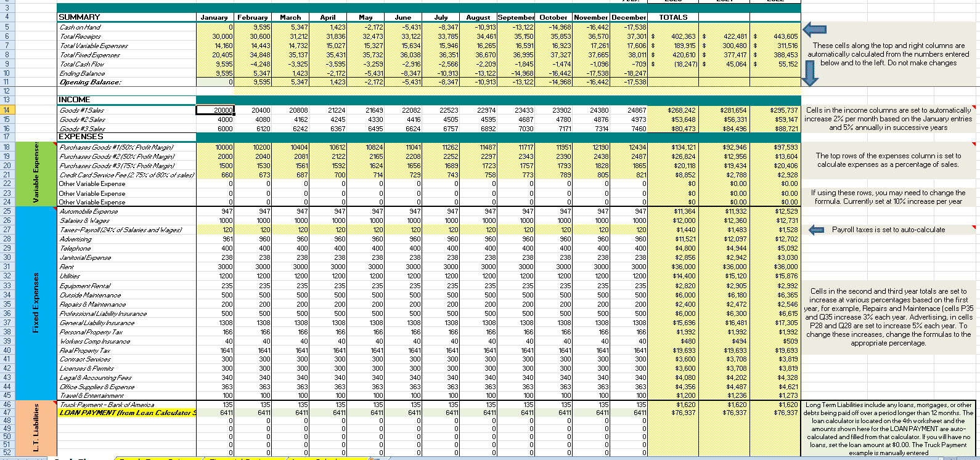The image size is (980, 460).
Task: Click the Real Property Tax label
Action: coord(84,350)
